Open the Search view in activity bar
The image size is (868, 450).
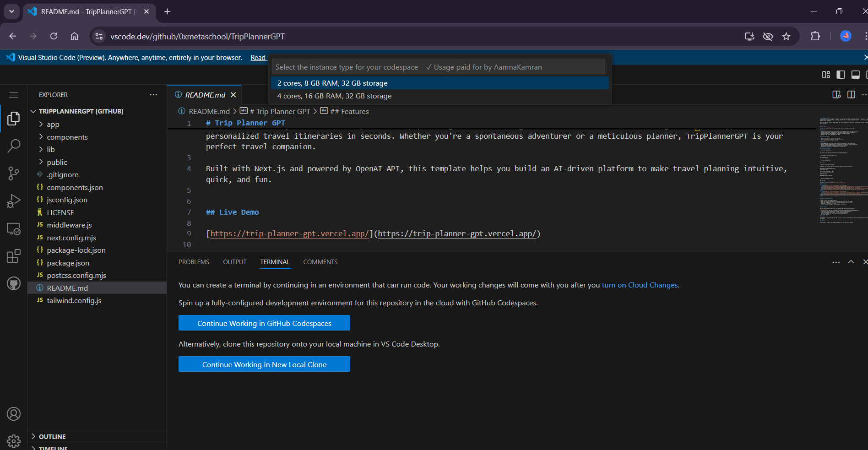pos(14,146)
